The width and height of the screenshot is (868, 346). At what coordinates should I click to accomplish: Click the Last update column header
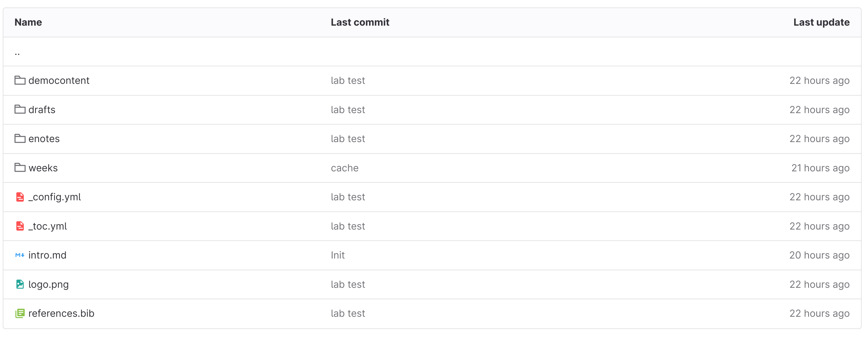(x=821, y=22)
